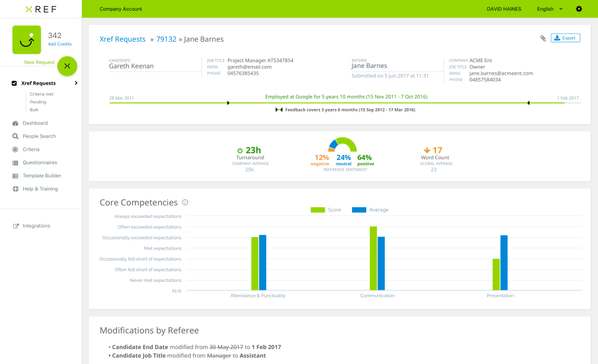Select the People Search magnifier icon
The image size is (598, 364).
click(x=15, y=136)
